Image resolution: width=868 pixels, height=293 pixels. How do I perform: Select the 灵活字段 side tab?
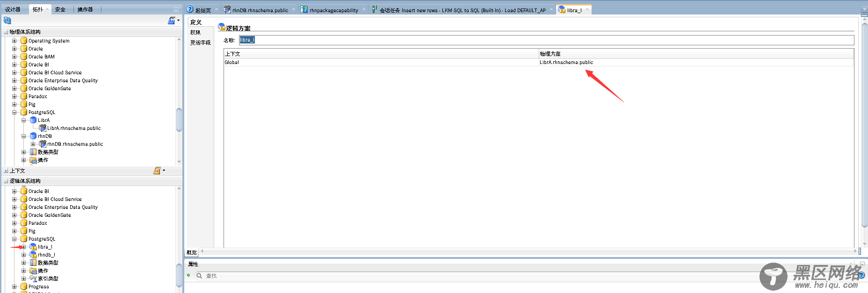coord(200,43)
